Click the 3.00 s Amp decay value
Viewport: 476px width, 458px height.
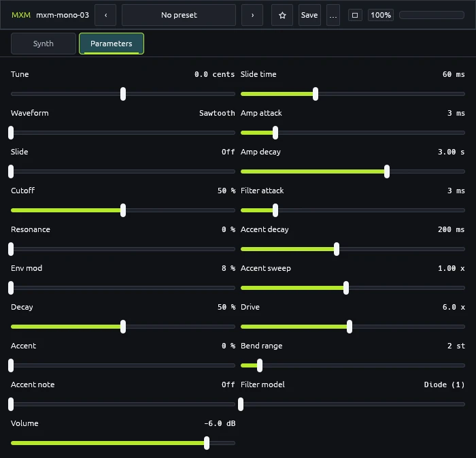[x=451, y=152]
